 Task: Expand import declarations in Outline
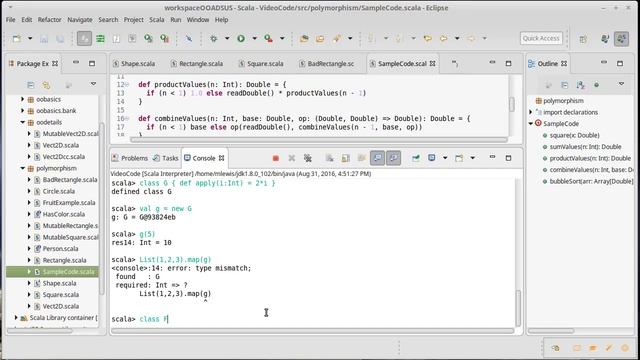tap(531, 112)
